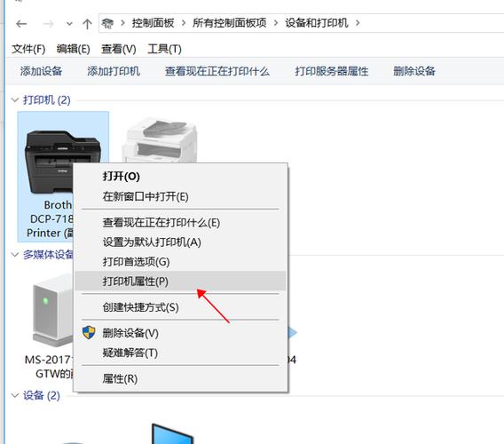
Task: Expand chevron after 设备和打印机
Action: coord(358,23)
